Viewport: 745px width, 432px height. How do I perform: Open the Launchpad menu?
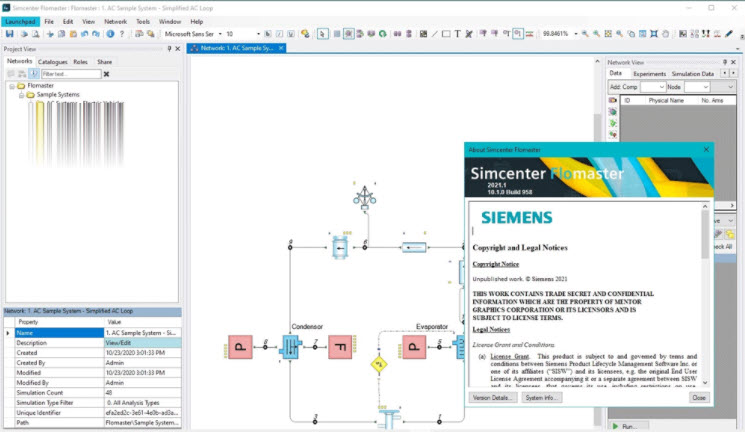(20, 21)
